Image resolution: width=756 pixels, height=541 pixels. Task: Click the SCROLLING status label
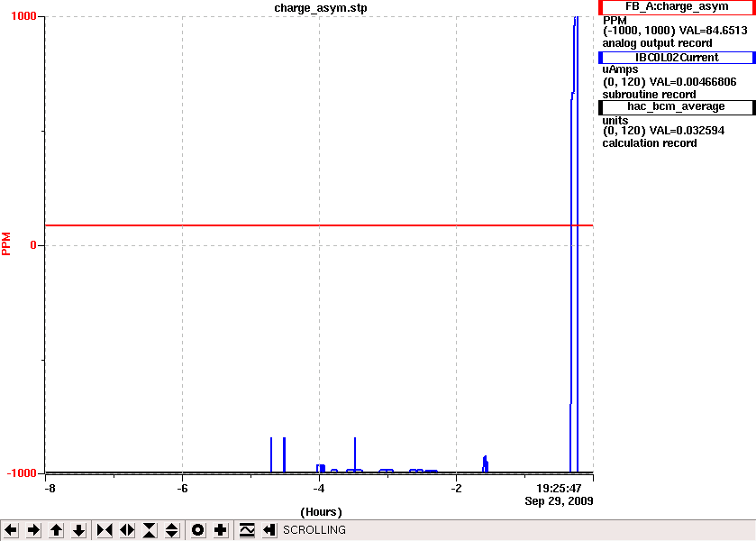point(314,530)
